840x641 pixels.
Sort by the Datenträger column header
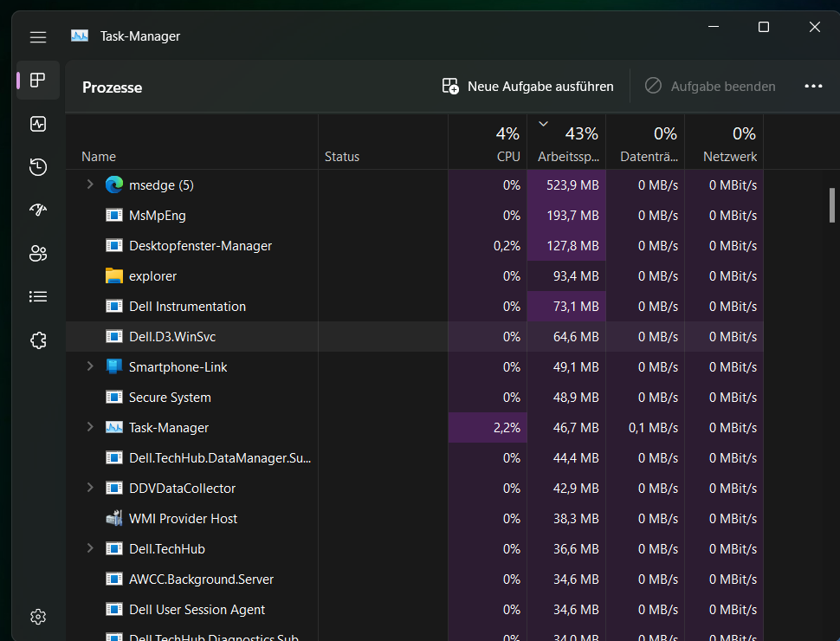(645, 142)
